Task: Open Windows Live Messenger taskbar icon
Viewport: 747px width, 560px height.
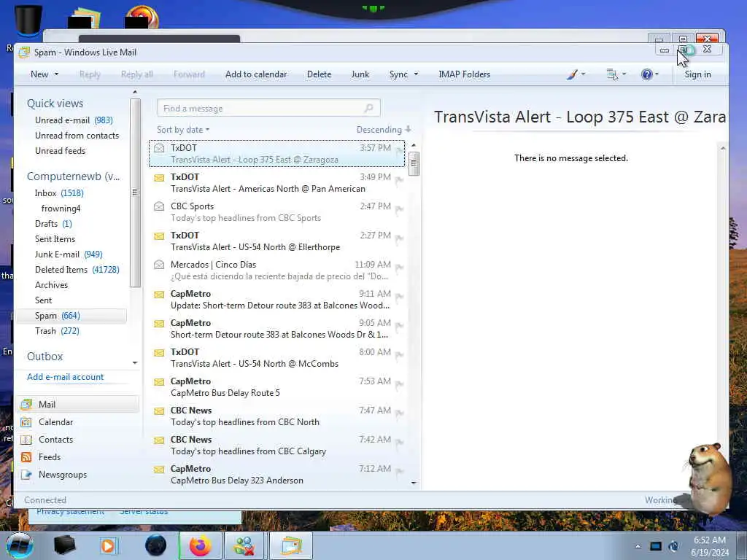Action: (244, 545)
